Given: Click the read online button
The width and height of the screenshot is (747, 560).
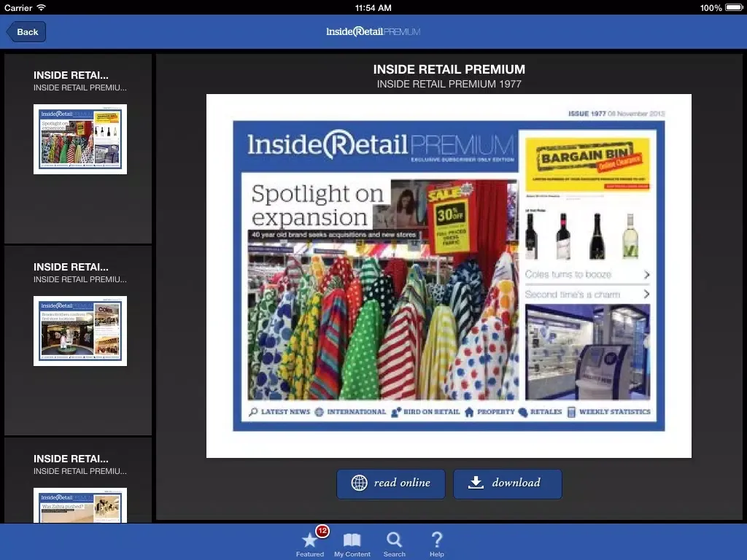Looking at the screenshot, I should [x=391, y=484].
